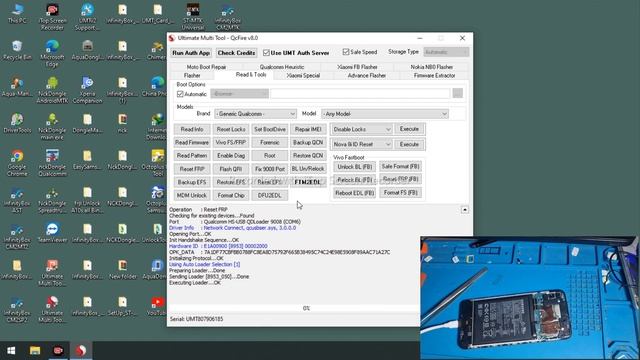640x360 pixels.
Task: Launch Microsoft Edge desktop shortcut
Action: pyautogui.click(x=52, y=53)
